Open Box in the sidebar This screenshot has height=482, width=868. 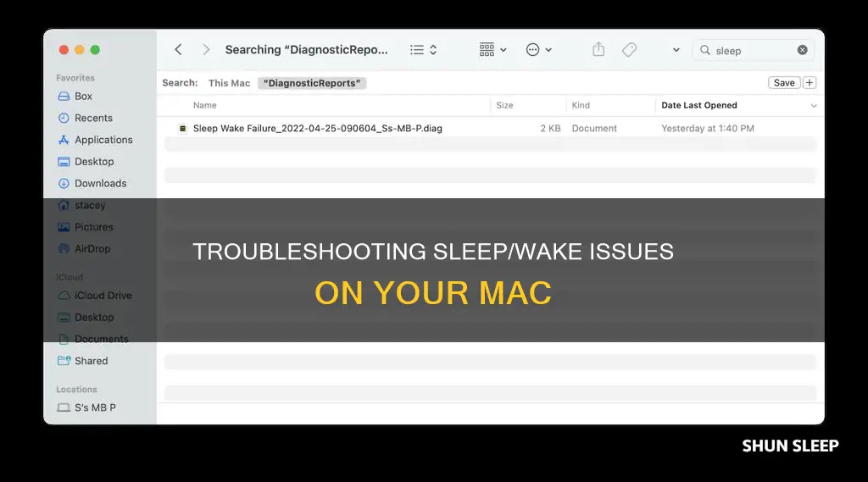click(x=84, y=97)
